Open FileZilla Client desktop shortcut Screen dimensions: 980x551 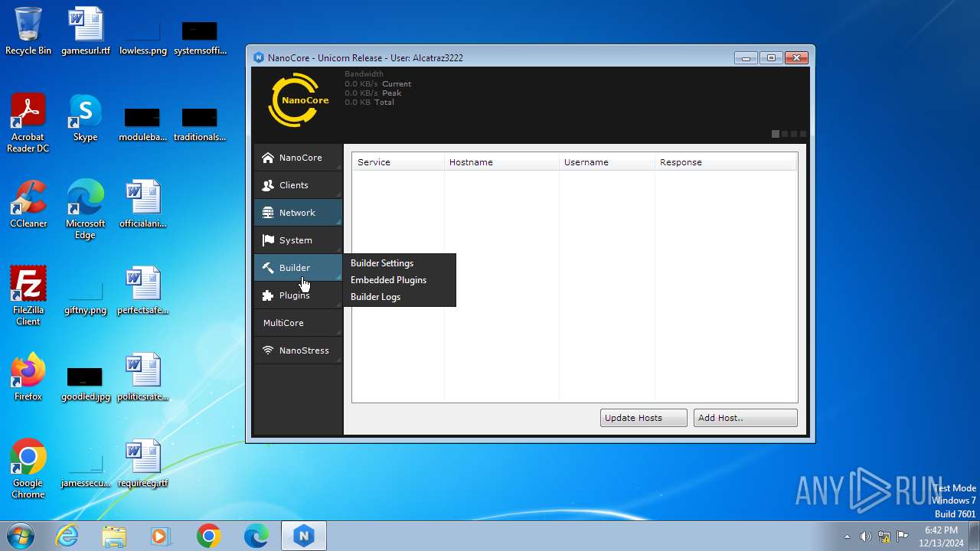pos(28,297)
